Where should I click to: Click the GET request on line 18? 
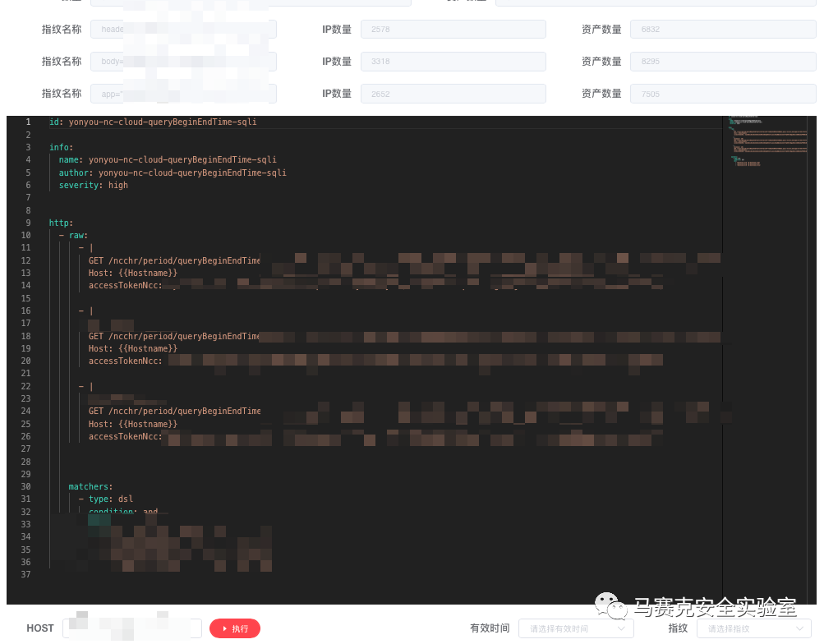point(174,336)
